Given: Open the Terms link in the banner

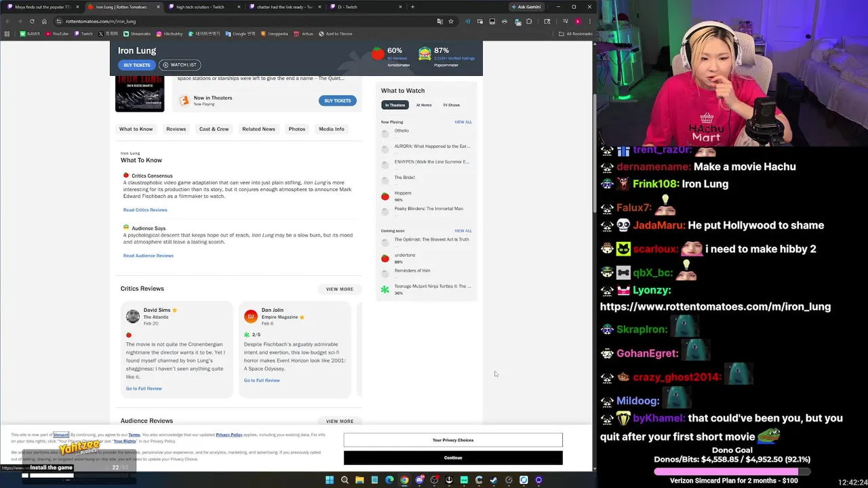Looking at the screenshot, I should coord(134,435).
